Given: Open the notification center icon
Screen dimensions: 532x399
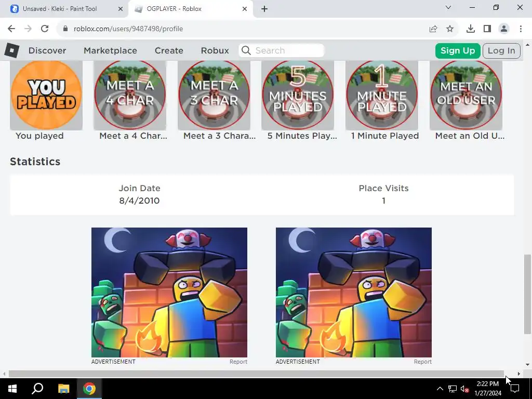Looking at the screenshot, I should pos(515,389).
